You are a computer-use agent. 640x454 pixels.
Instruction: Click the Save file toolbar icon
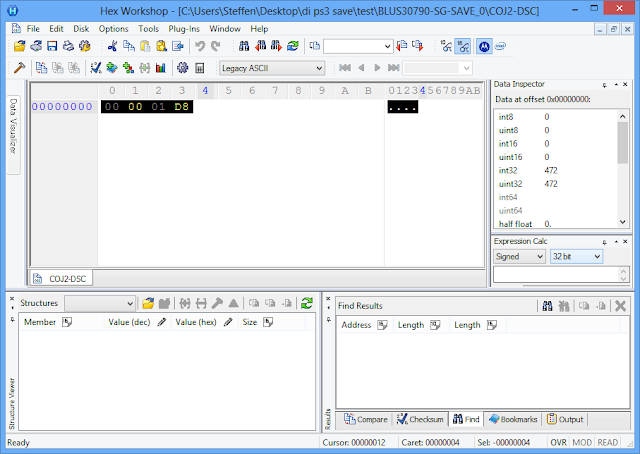tap(52, 46)
